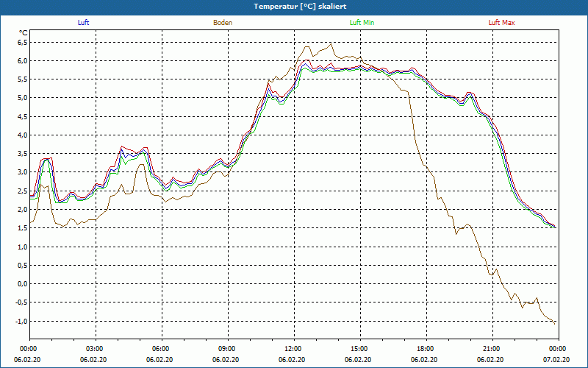Click the 21:00 time axis label
The height and width of the screenshot is (368, 588).
click(490, 349)
